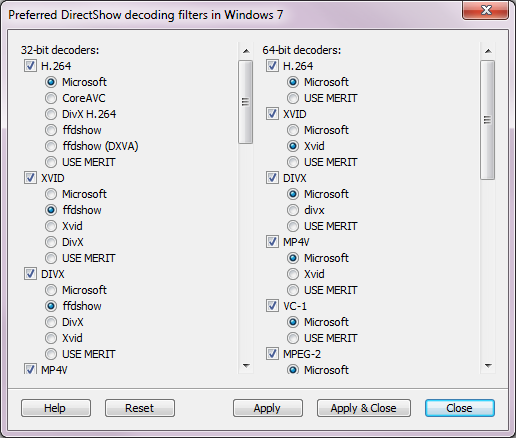Choose Xvid under 32-bit XVID
This screenshot has height=438, width=516.
(51, 226)
